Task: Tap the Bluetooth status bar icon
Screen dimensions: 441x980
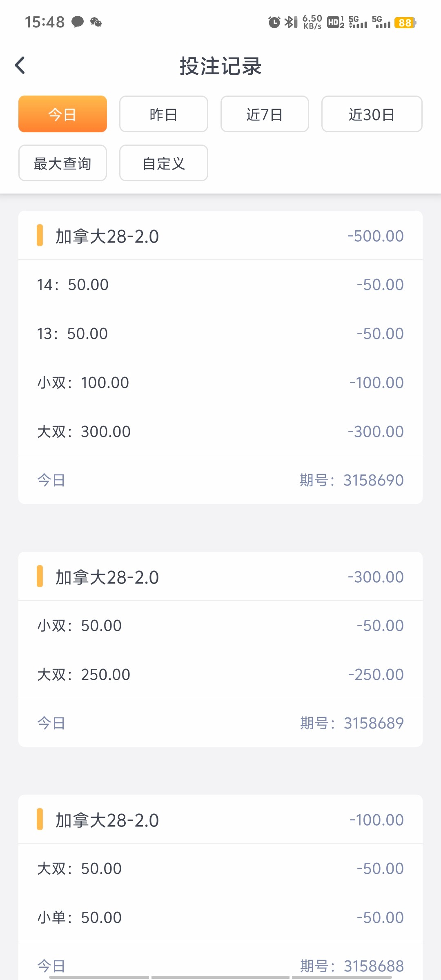Action: [x=291, y=22]
